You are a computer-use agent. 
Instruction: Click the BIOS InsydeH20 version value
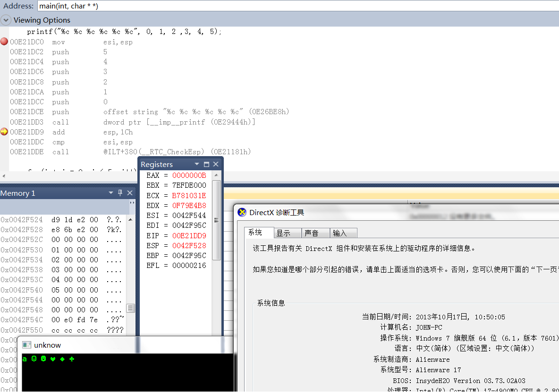471,381
